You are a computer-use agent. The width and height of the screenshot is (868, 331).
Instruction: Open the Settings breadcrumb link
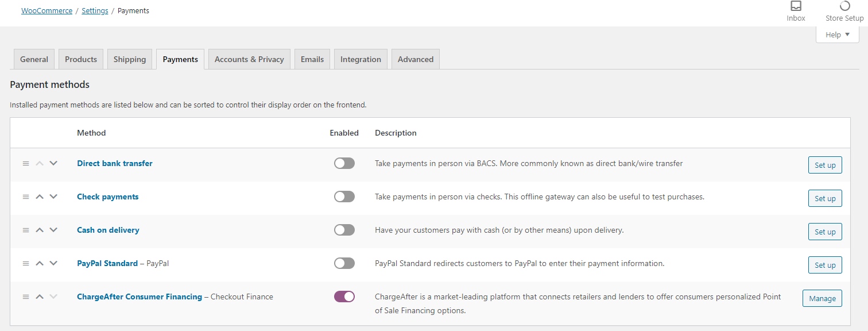95,11
